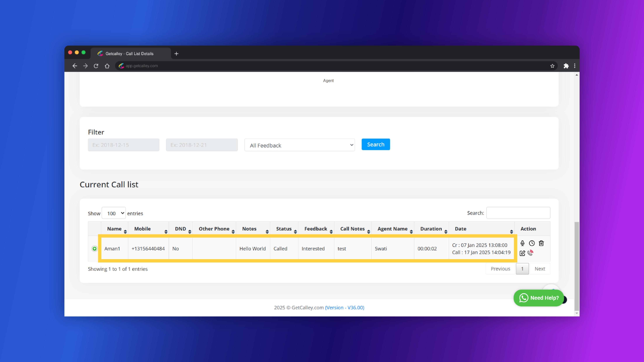Screen dimensions: 644x362
Task: Open the browser home page
Action: (x=107, y=66)
